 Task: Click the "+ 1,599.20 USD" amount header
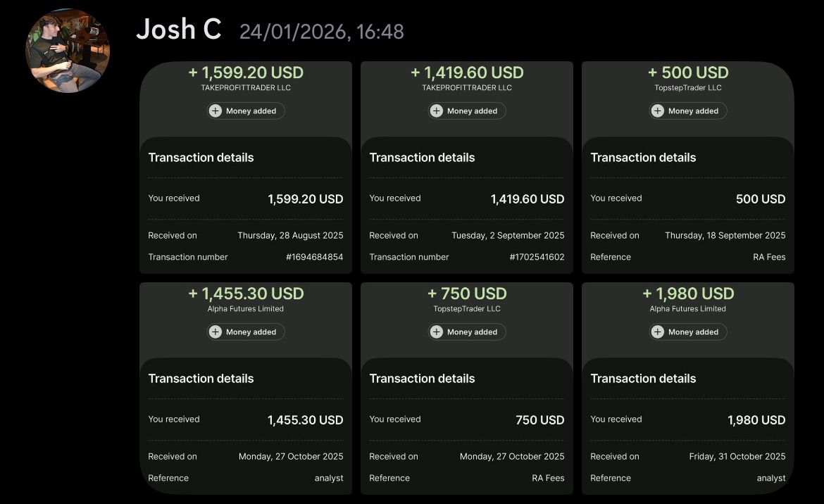246,73
